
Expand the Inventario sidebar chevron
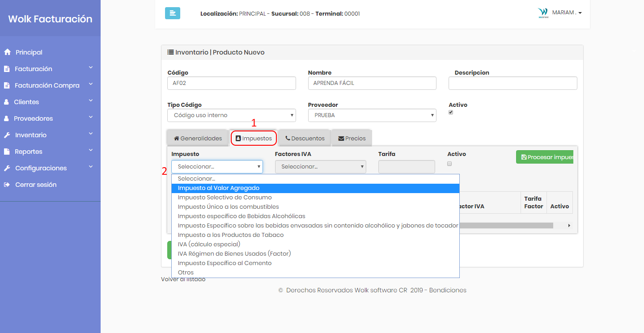click(91, 134)
